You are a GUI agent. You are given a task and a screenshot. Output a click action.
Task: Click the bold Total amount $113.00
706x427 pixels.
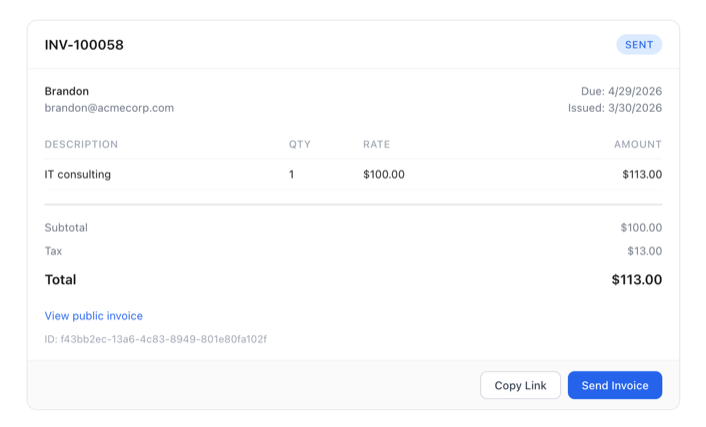click(636, 280)
